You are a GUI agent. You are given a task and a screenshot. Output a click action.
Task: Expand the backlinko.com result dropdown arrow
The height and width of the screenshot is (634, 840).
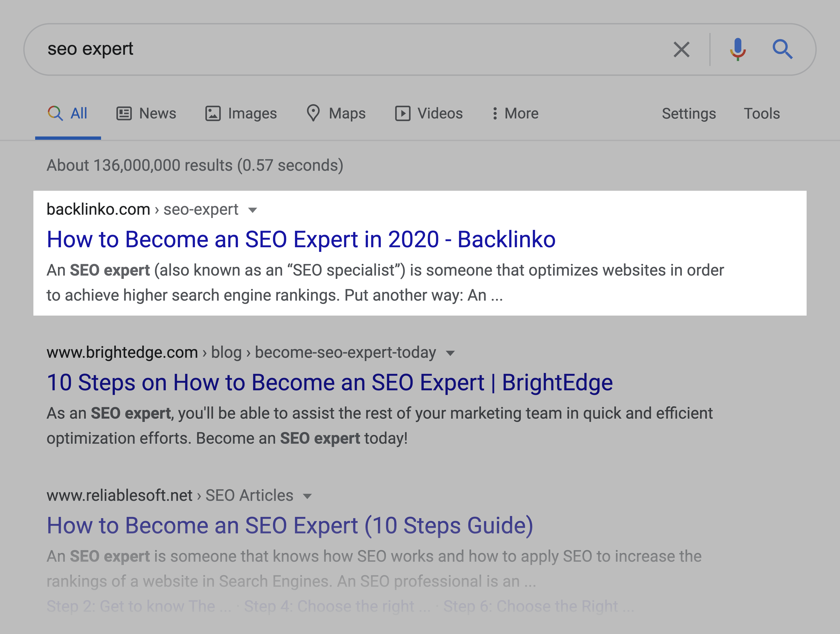pyautogui.click(x=253, y=210)
